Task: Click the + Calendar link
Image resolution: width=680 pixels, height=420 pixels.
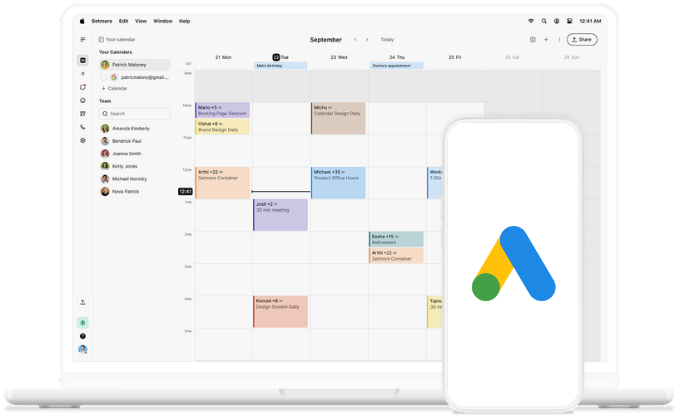Action: (114, 89)
